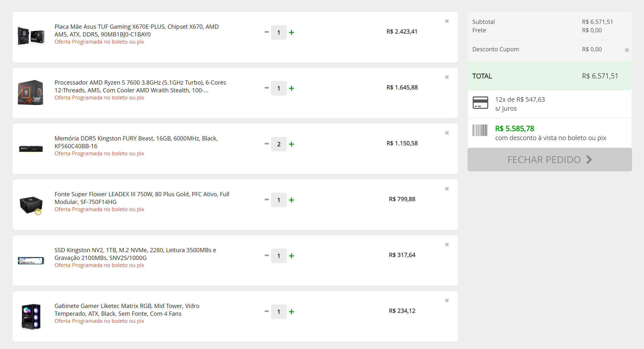Viewport: 644px width, 349px height.
Task: Increase quantity of Asus TUF Gaming motherboard
Action: coord(291,32)
